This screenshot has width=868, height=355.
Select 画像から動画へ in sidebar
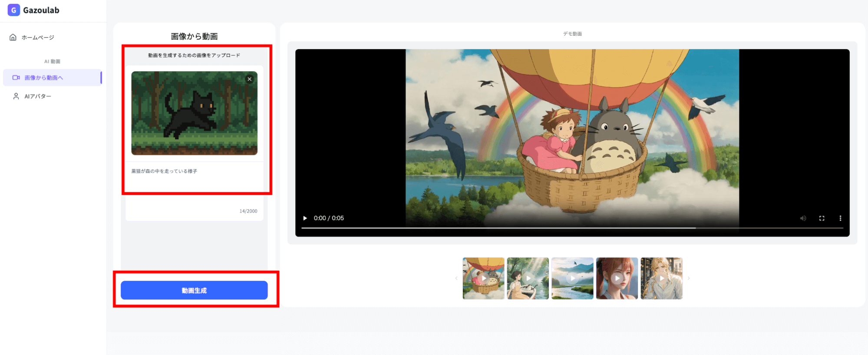tap(43, 78)
